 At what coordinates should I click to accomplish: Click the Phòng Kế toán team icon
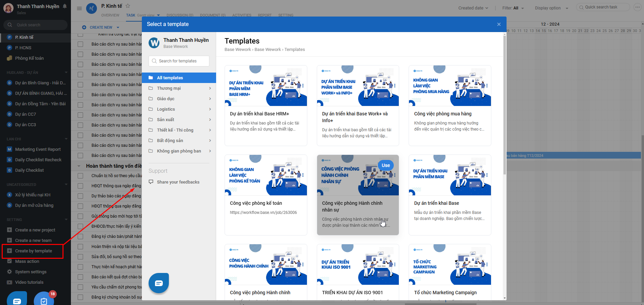9,58
